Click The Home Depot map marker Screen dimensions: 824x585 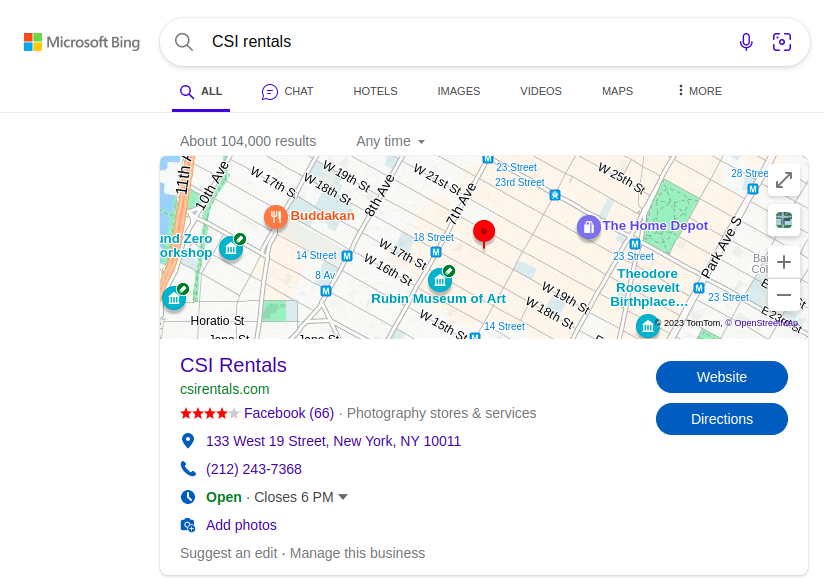pyautogui.click(x=589, y=227)
